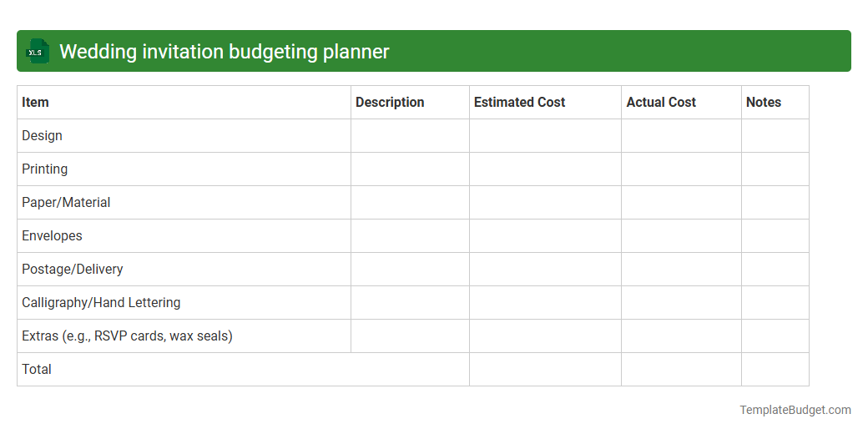
Task: Open the TemplateBudget.com link
Action: coord(795,410)
